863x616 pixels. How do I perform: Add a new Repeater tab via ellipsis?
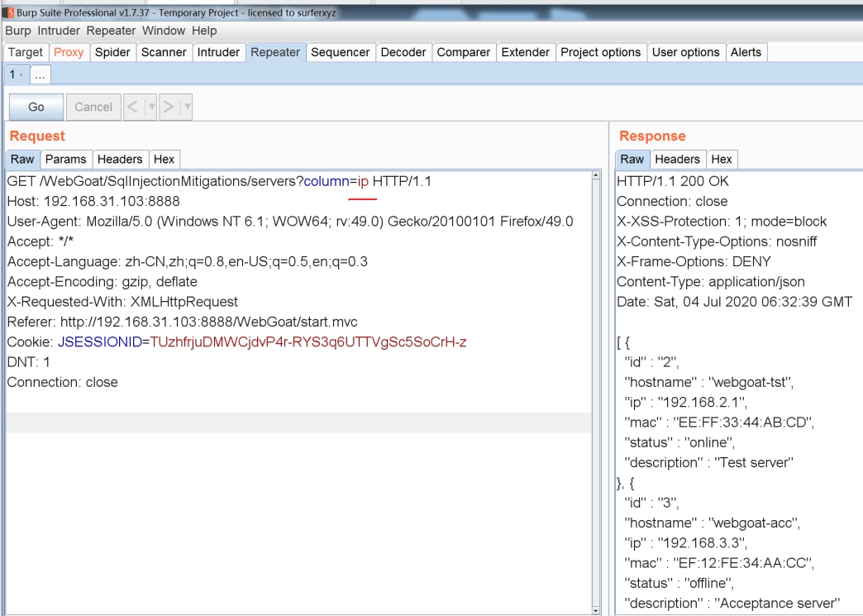[41, 75]
